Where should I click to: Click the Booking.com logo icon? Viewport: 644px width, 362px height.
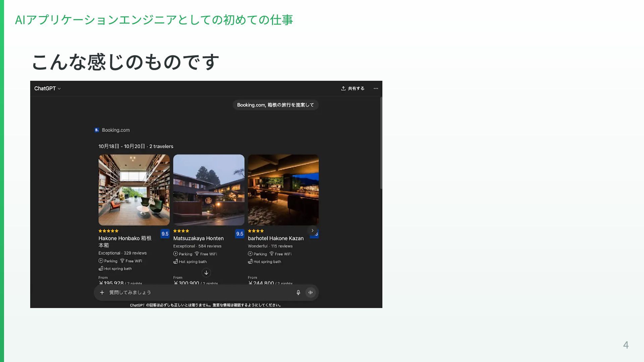pyautogui.click(x=97, y=130)
